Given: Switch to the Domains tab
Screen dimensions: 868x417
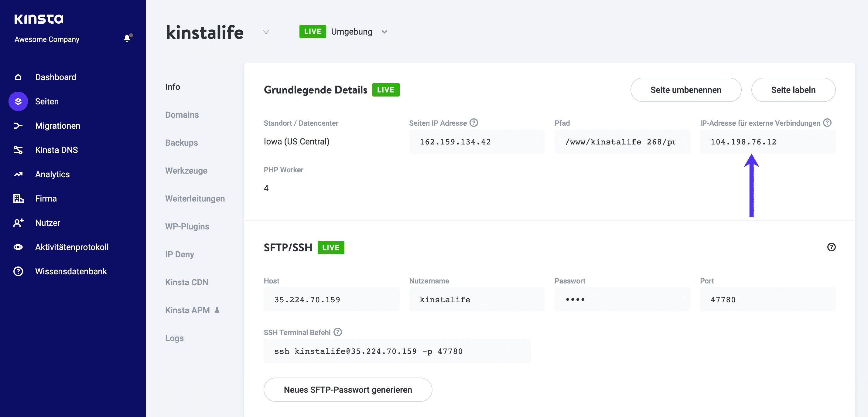Looking at the screenshot, I should 182,115.
